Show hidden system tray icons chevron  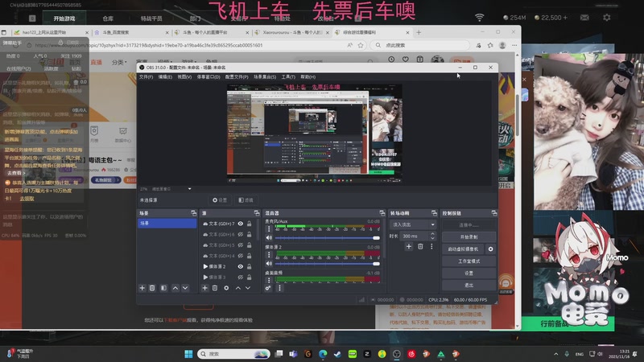click(555, 354)
